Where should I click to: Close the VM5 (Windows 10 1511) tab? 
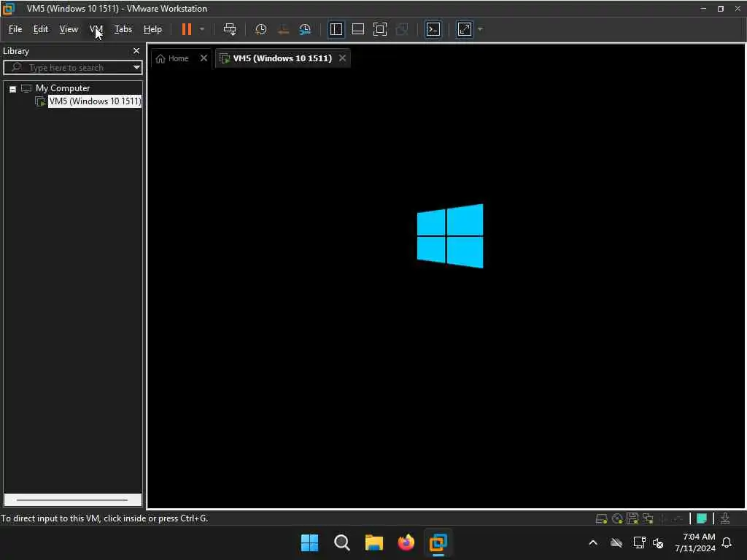click(343, 58)
